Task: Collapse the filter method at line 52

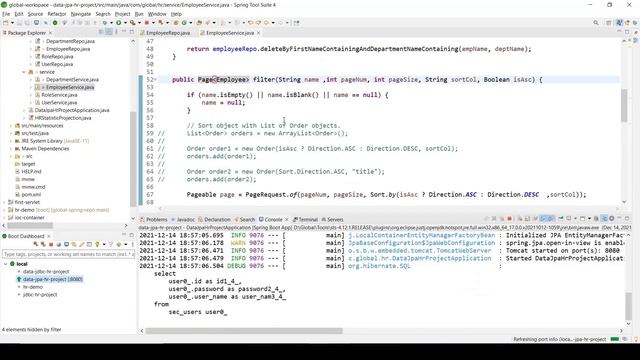Action: coord(156,80)
